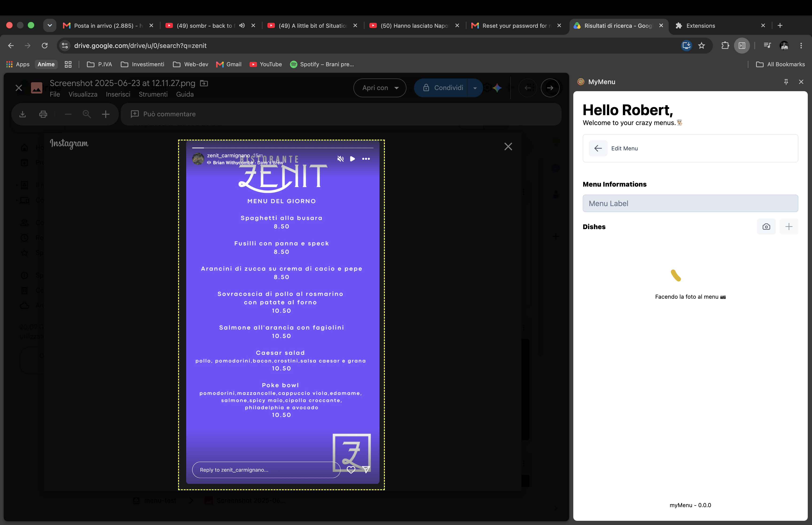Open a new browser tab

click(780, 26)
